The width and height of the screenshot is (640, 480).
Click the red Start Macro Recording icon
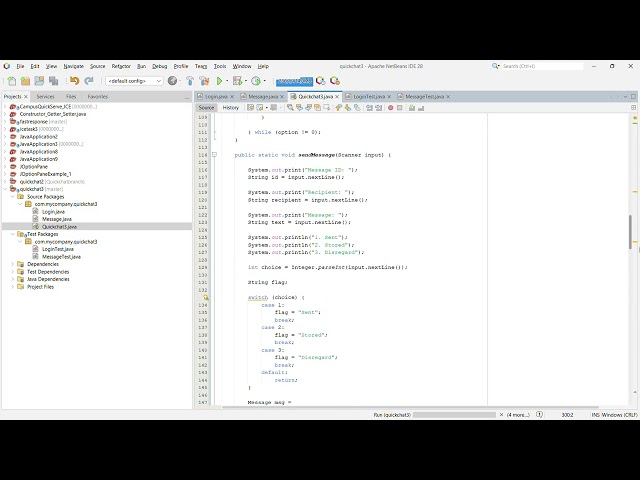pyautogui.click(x=391, y=107)
